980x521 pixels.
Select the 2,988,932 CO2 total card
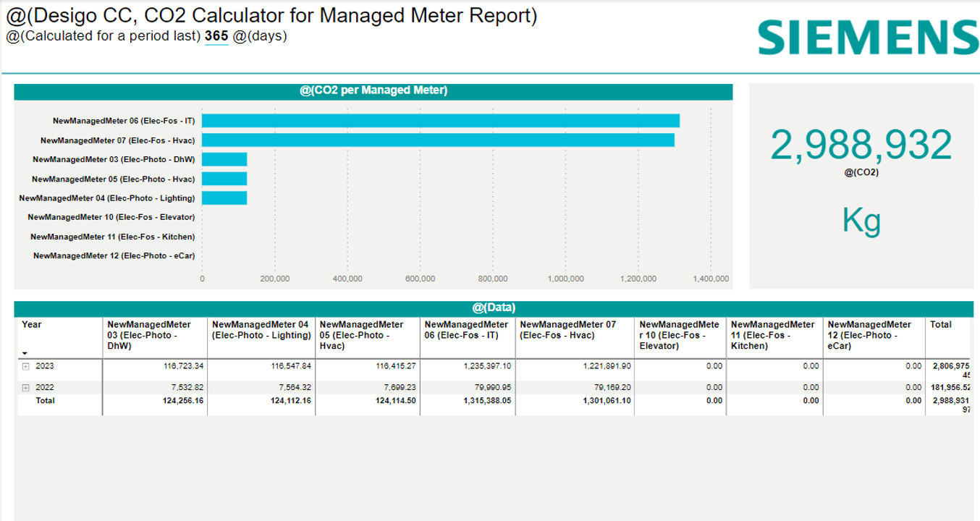coord(861,145)
